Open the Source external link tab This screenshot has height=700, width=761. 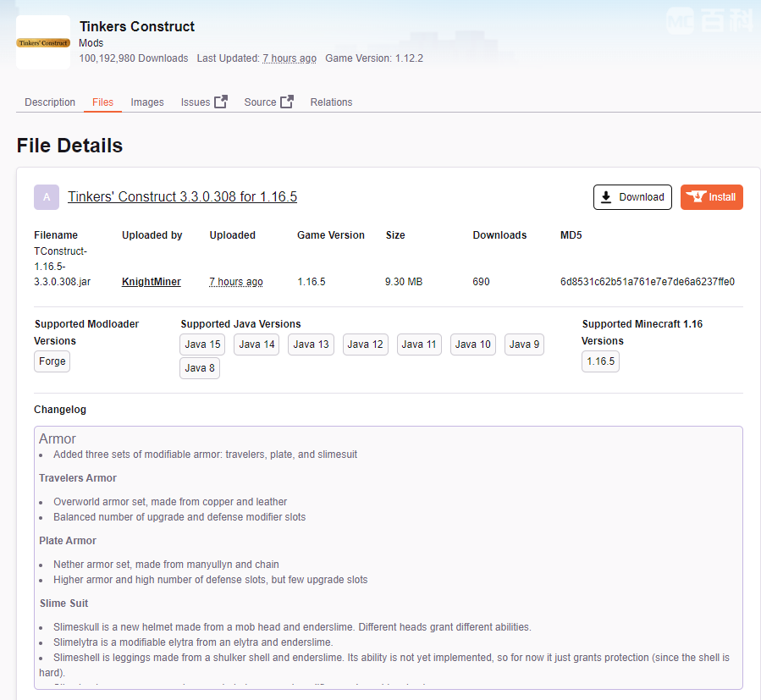coord(268,102)
